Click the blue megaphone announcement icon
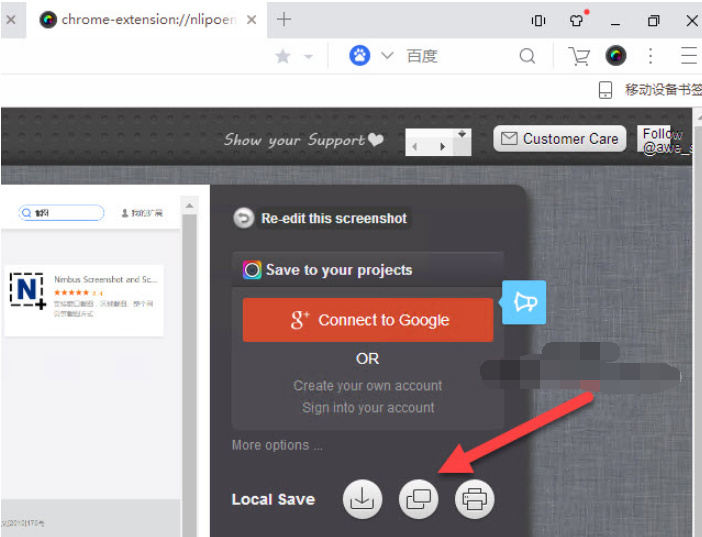 point(524,302)
